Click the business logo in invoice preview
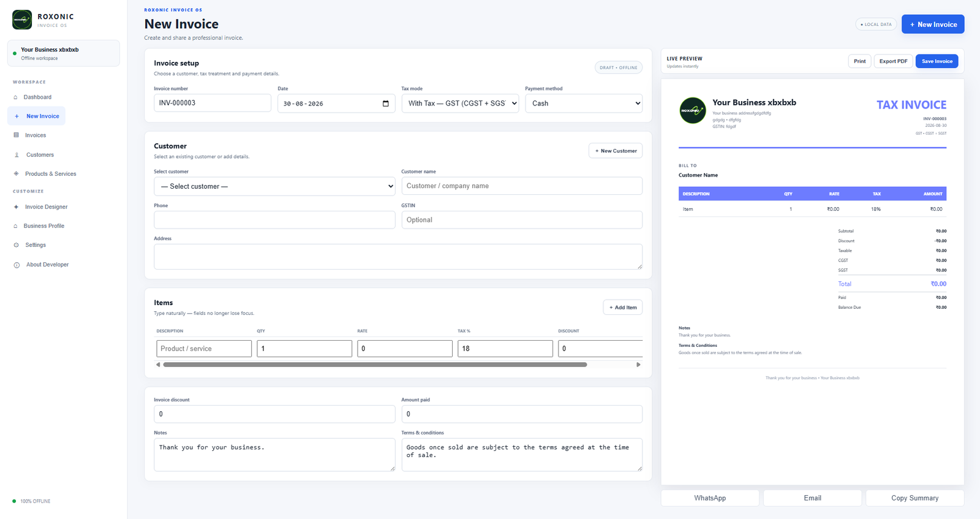Image resolution: width=980 pixels, height=519 pixels. [693, 110]
